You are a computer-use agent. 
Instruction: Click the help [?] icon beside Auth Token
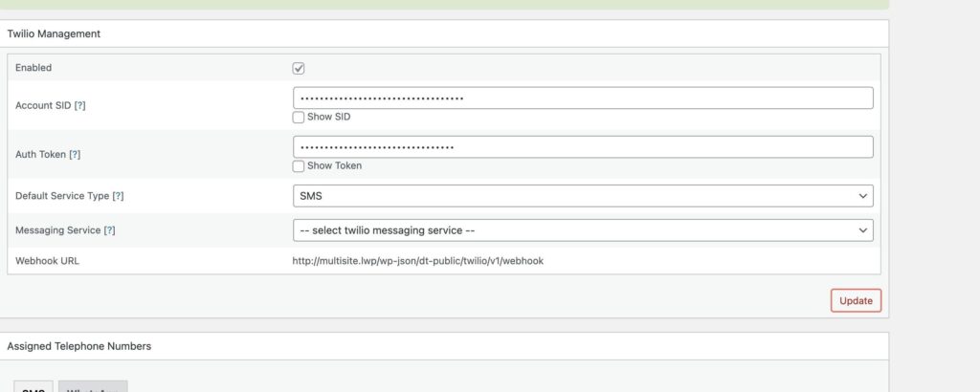[75, 154]
